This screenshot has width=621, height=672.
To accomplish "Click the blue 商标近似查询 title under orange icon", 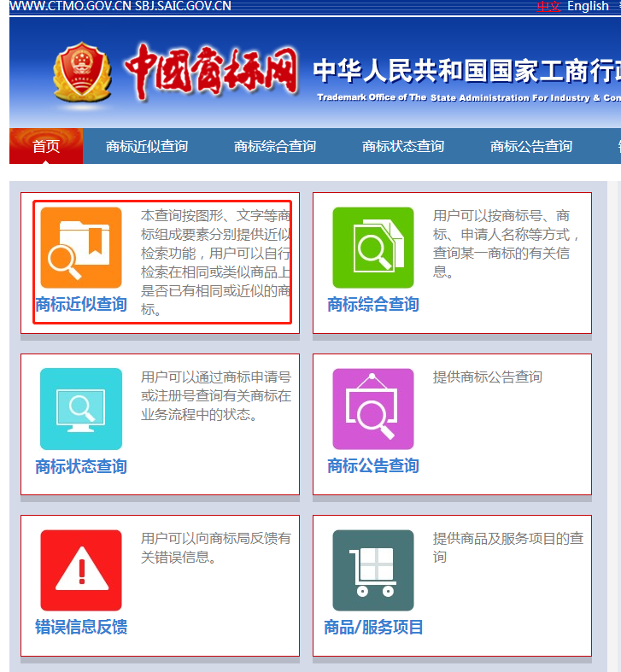I will click(81, 304).
